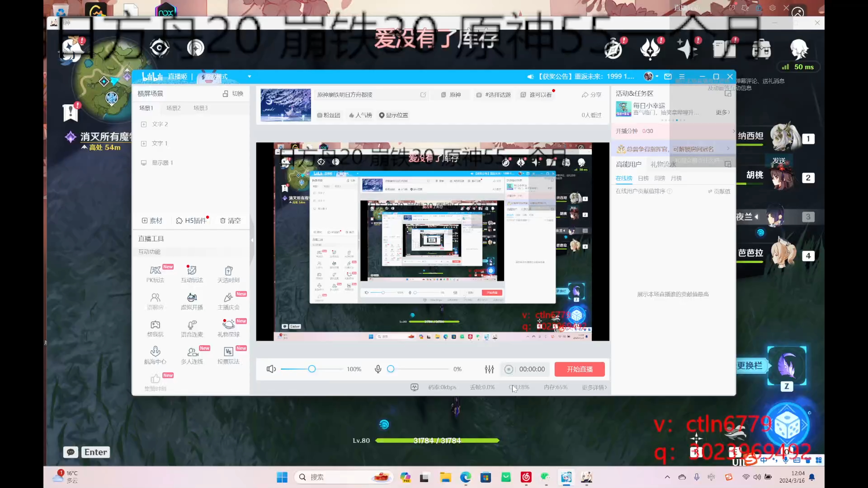Screen dimensions: 868x488
Task: Collapse the left panel arrow handle
Action: [252, 240]
